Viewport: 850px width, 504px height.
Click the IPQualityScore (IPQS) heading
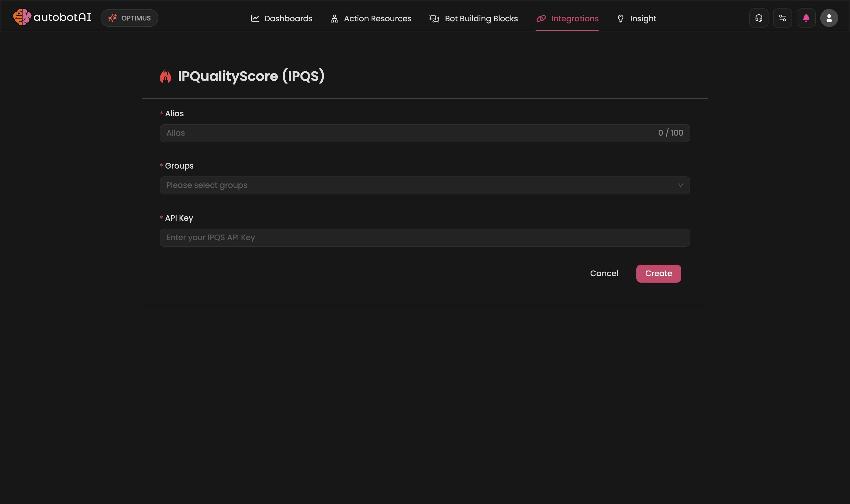[251, 76]
